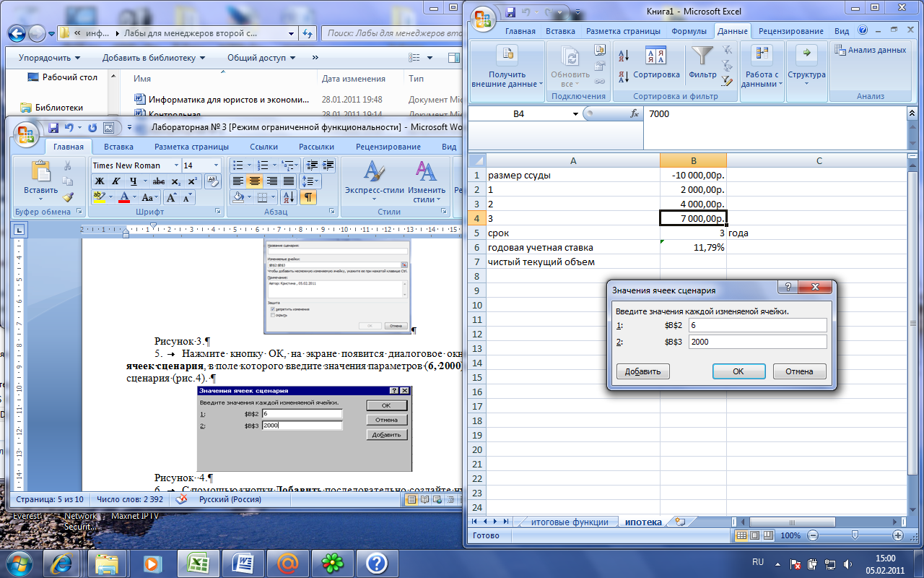Screen dimensions: 924x578
Task: Select Format Painter brush in Word
Action: click(x=68, y=197)
